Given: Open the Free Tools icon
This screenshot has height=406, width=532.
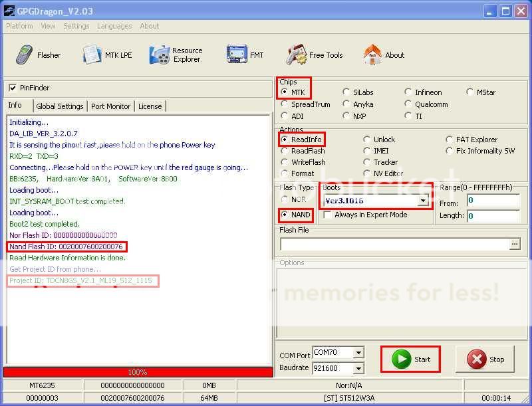Looking at the screenshot, I should click(x=296, y=54).
